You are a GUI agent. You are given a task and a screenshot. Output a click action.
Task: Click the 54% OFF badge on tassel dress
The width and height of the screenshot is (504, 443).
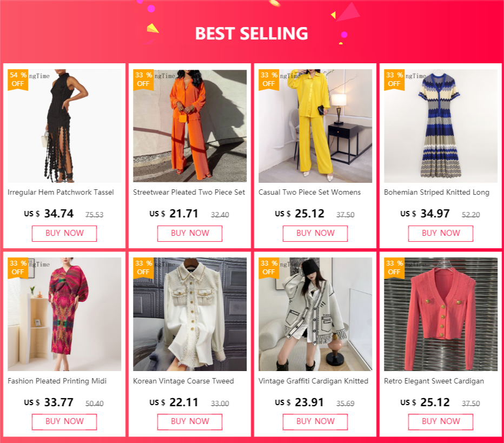tap(18, 80)
